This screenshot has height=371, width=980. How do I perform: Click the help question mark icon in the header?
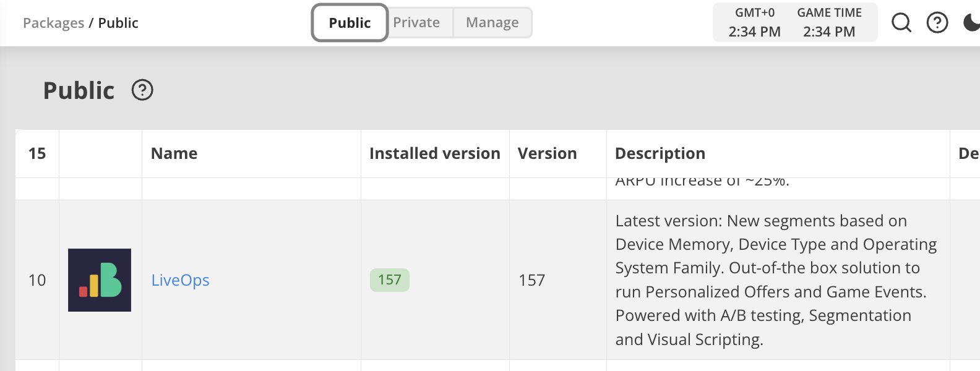(x=937, y=22)
